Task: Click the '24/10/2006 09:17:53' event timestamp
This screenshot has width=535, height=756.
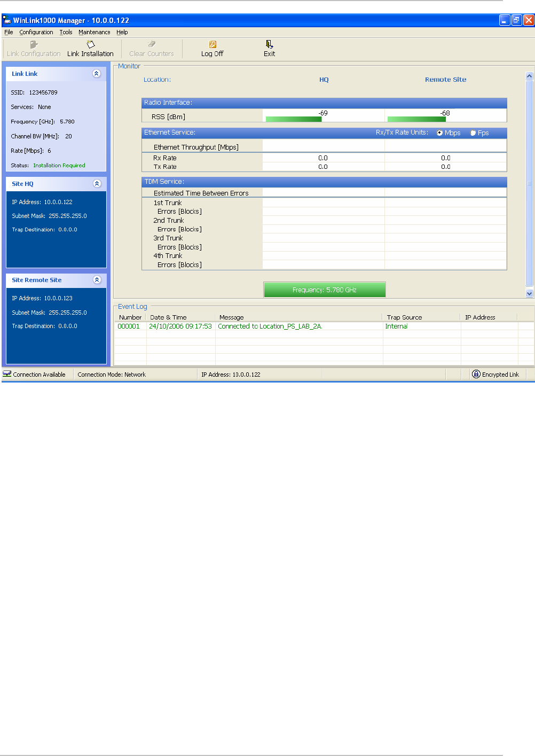Action: point(180,326)
